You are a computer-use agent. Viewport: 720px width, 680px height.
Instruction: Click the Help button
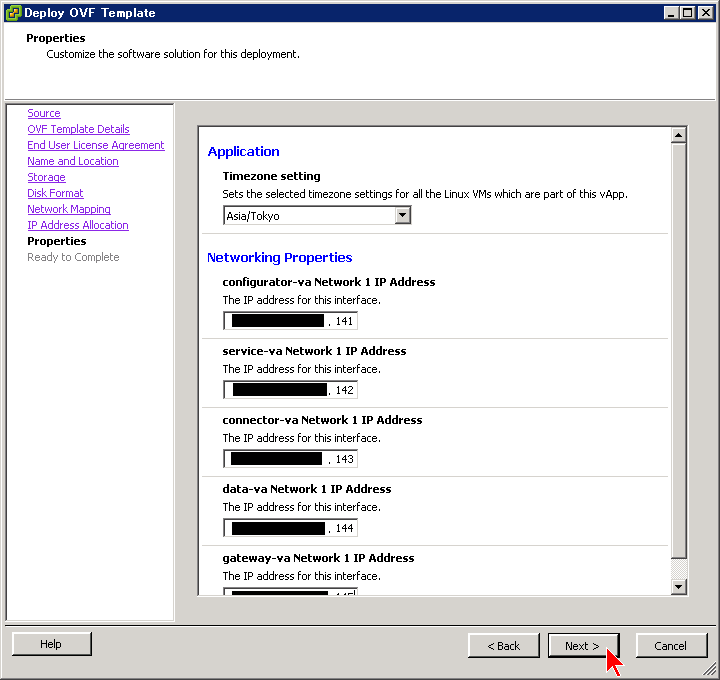[x=51, y=644]
